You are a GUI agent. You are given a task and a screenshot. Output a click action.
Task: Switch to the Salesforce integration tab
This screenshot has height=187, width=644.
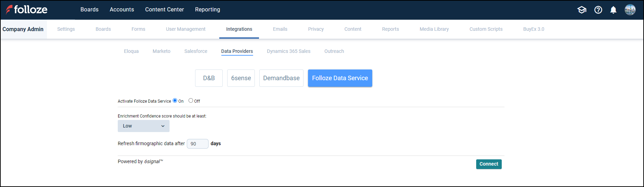pos(196,51)
